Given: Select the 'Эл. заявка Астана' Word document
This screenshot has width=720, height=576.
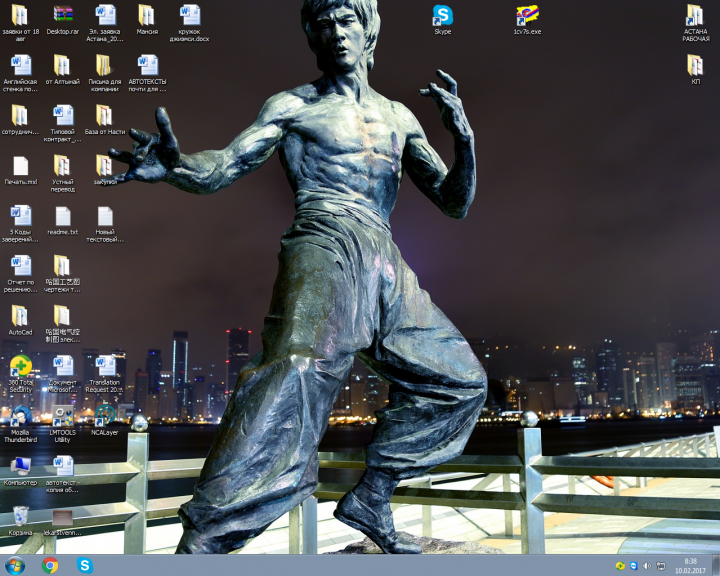Looking at the screenshot, I should click(x=105, y=22).
